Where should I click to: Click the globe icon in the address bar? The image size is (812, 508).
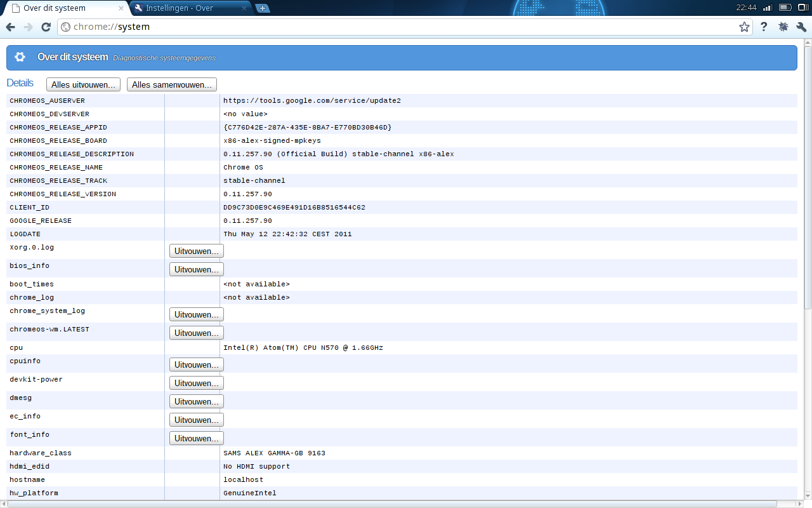tap(65, 27)
